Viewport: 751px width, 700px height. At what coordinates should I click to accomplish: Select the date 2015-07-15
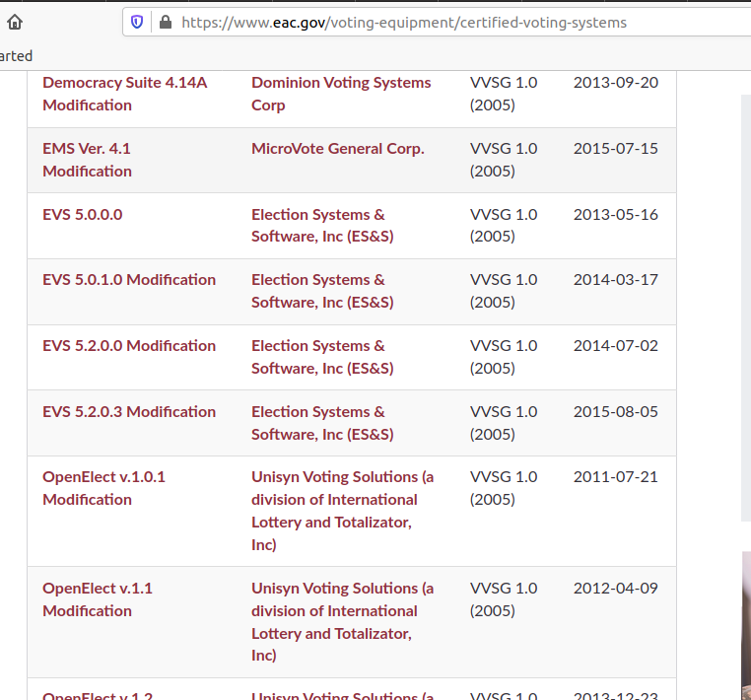(616, 149)
